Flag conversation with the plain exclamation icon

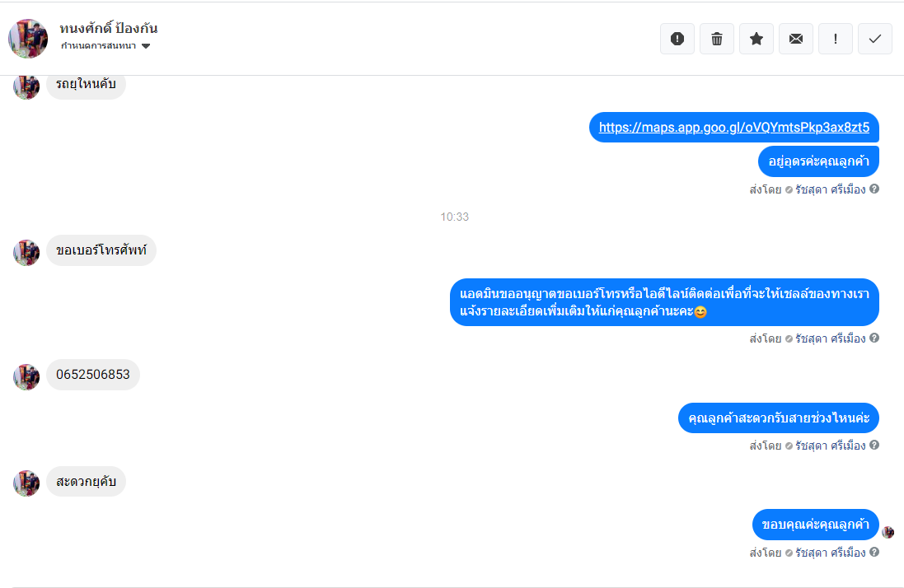(x=836, y=39)
